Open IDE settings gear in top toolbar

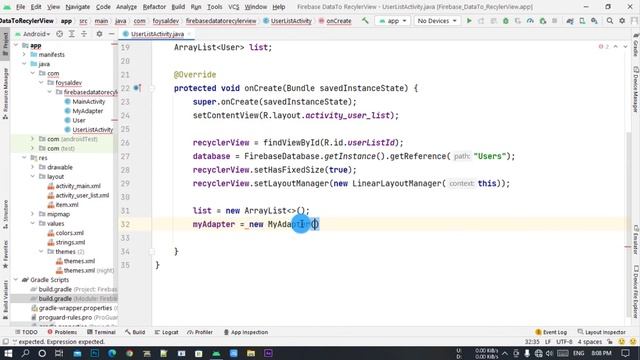(622, 20)
